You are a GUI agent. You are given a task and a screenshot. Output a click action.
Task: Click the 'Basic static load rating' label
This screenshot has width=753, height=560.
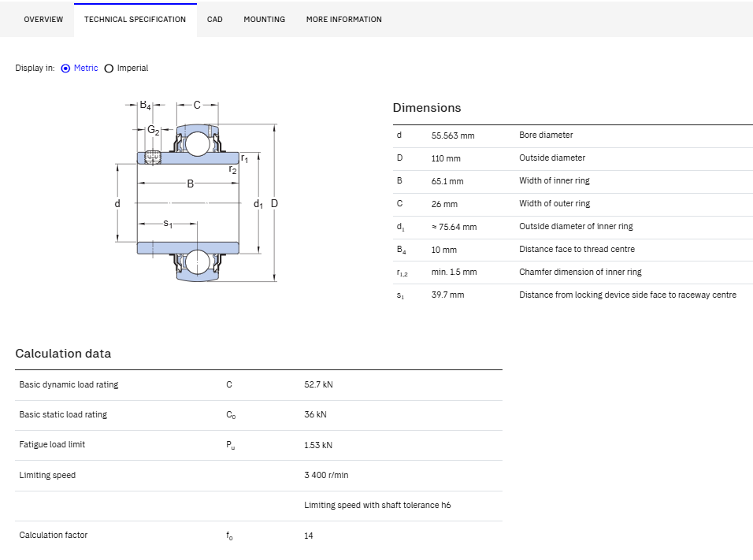(63, 414)
